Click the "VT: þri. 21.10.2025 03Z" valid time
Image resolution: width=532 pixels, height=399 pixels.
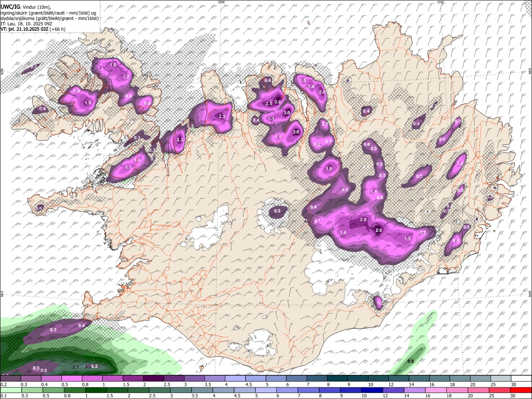pyautogui.click(x=25, y=29)
